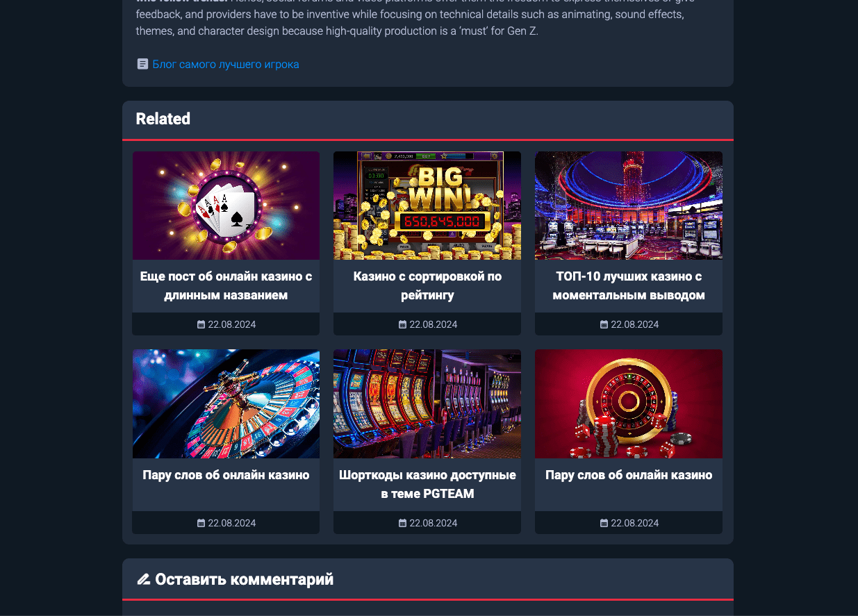Open the roulette wheel close-up thumbnail
The width and height of the screenshot is (858, 616).
click(x=226, y=403)
